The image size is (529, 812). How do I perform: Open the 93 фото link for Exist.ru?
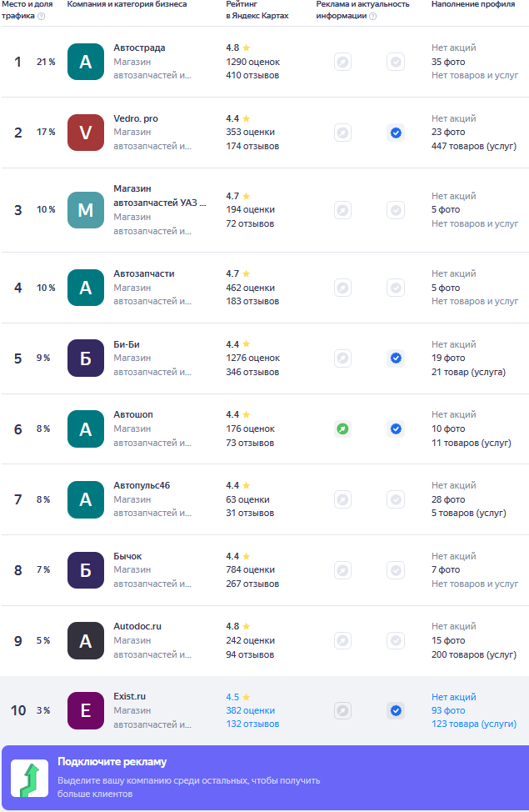click(448, 710)
